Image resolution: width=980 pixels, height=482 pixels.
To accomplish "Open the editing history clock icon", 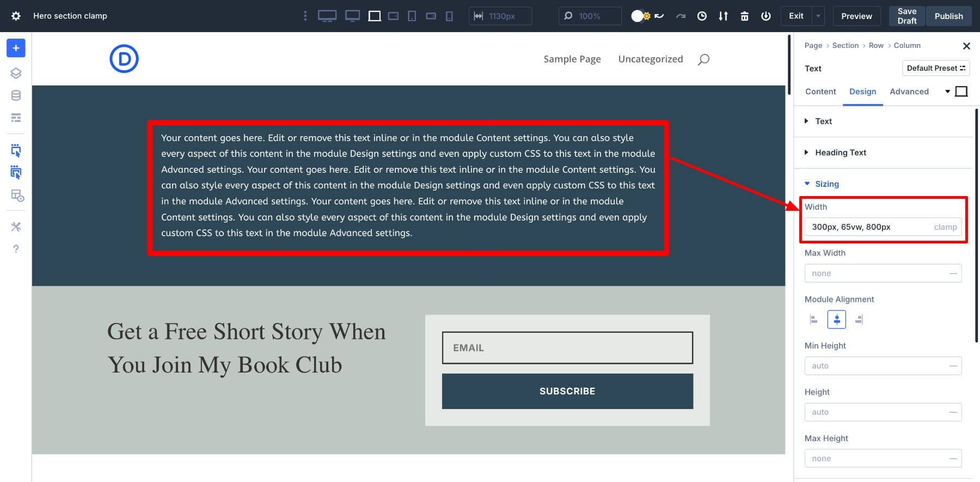I will click(x=702, y=16).
